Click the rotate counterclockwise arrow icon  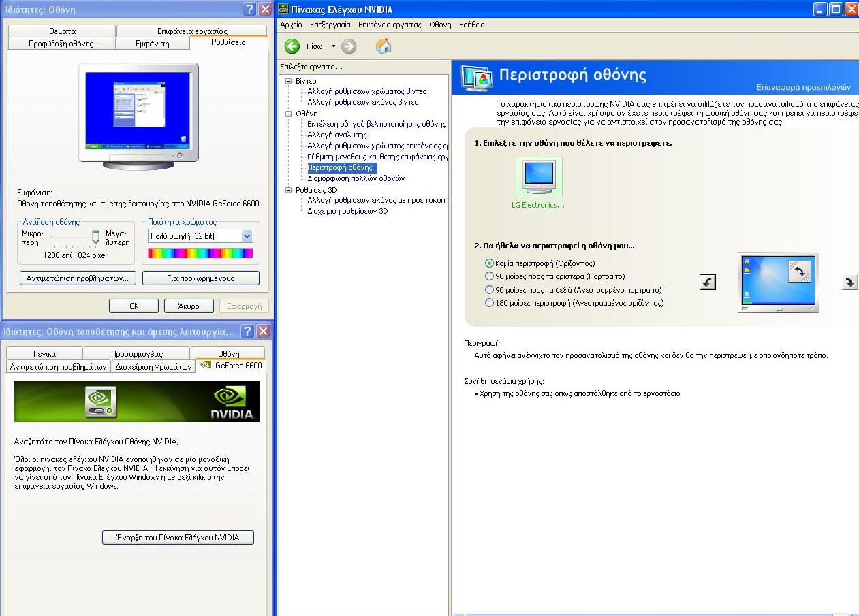[708, 282]
